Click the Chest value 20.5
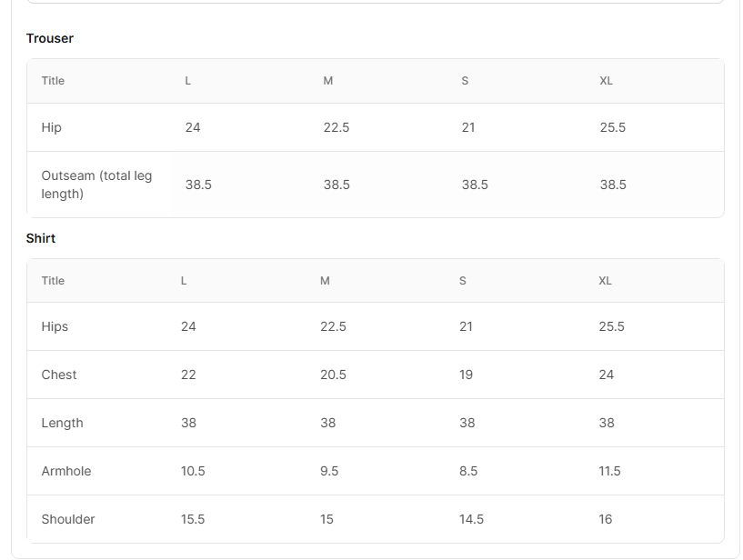 click(333, 375)
